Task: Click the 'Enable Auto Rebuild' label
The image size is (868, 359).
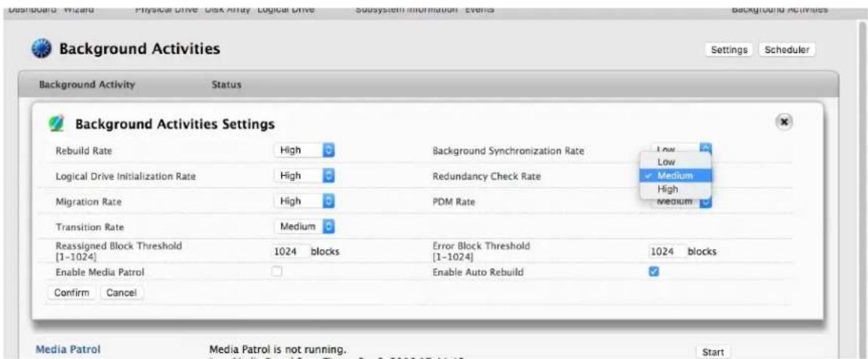Action: coord(477,272)
